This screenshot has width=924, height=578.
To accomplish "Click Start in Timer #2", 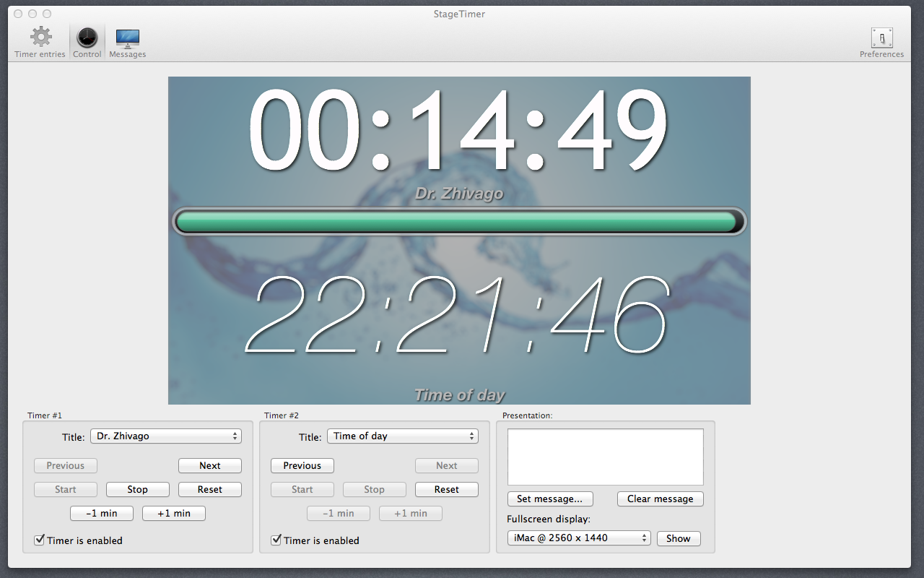I will point(302,490).
